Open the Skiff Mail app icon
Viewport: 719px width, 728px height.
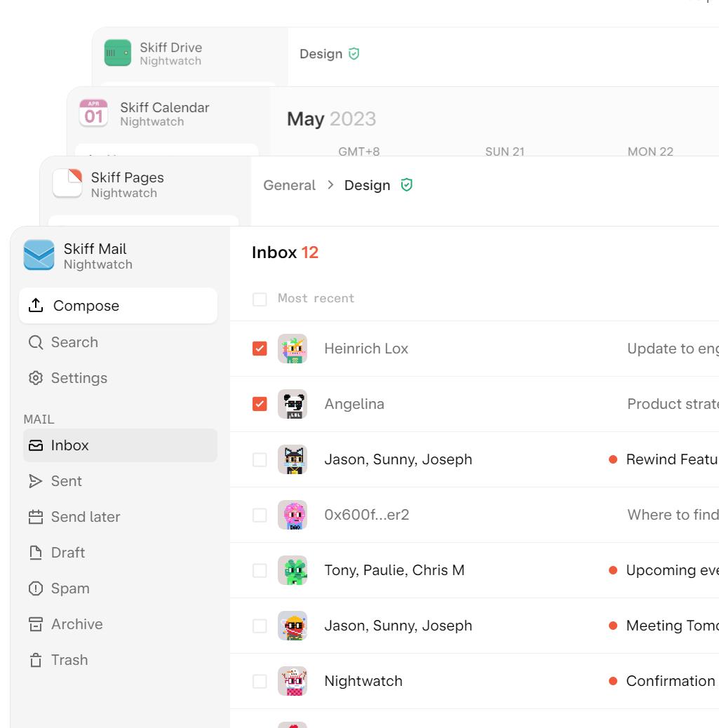coord(39,255)
